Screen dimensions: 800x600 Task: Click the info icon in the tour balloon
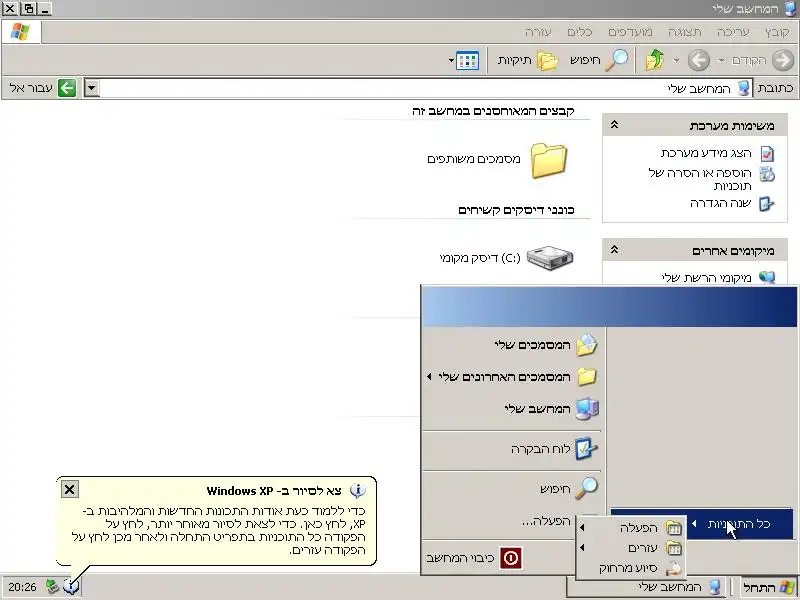[358, 491]
